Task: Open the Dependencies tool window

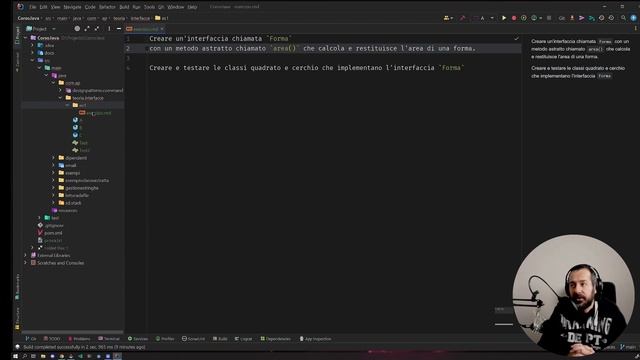Action: (x=276, y=339)
